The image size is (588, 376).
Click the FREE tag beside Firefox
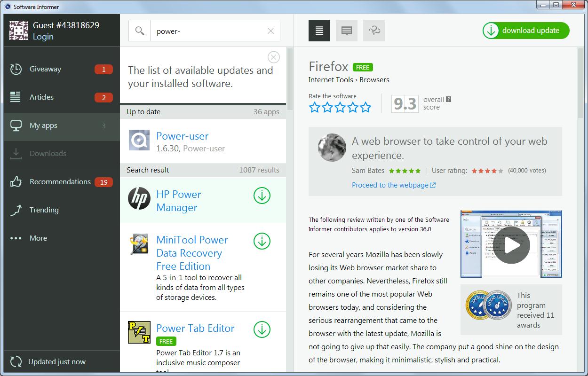363,67
